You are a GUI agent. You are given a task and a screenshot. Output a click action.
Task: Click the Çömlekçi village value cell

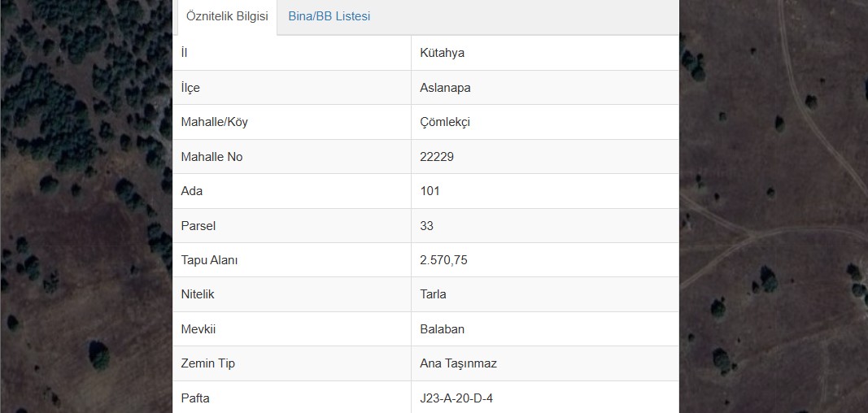point(545,122)
